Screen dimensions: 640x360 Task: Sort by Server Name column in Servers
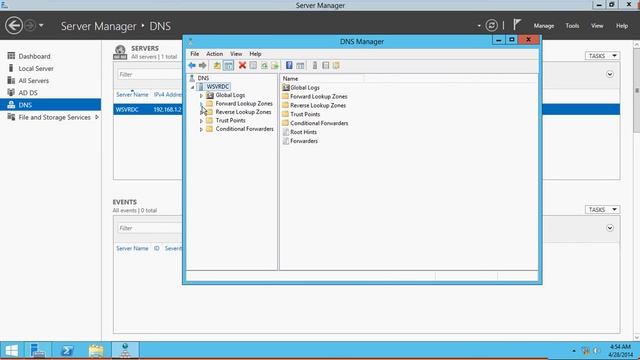tap(132, 94)
